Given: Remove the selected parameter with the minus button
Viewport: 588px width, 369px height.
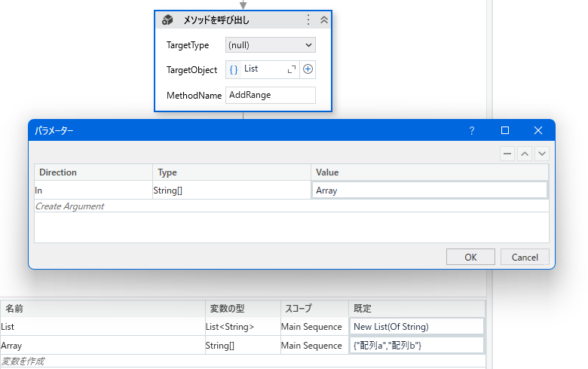Looking at the screenshot, I should pyautogui.click(x=508, y=153).
